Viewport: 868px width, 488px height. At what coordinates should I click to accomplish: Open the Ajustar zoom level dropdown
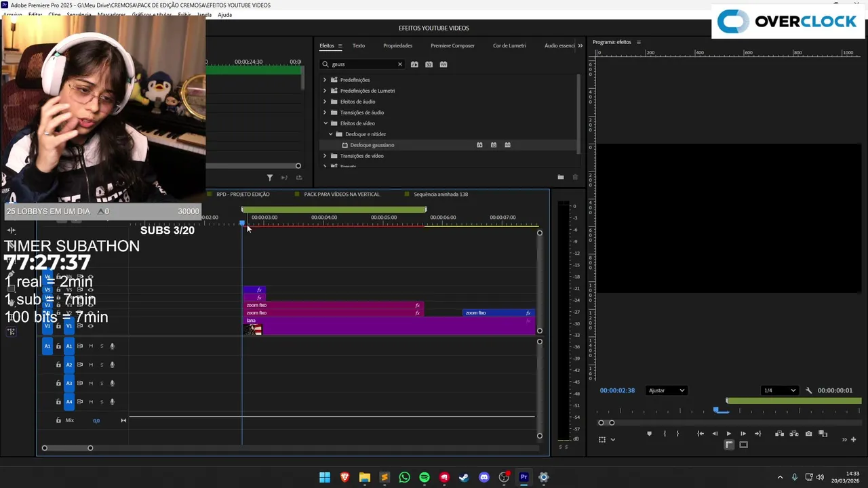[x=667, y=390]
